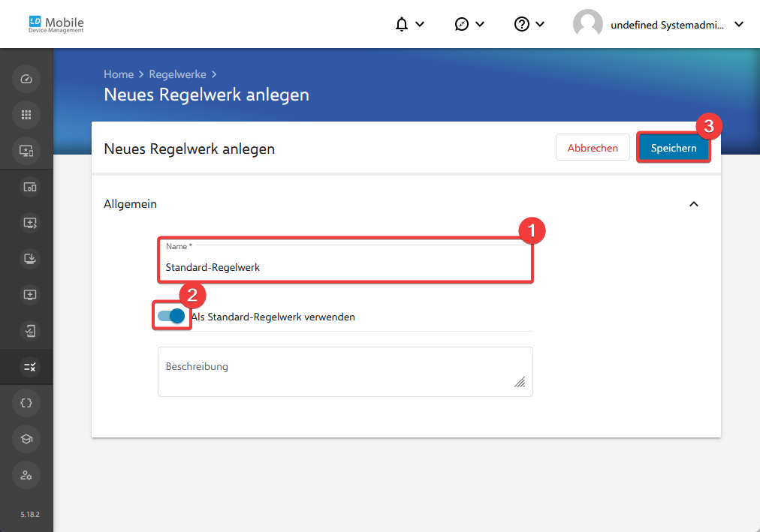Screen dimensions: 760x532
Task: Open the user settings icon in sidebar
Action: [26, 476]
